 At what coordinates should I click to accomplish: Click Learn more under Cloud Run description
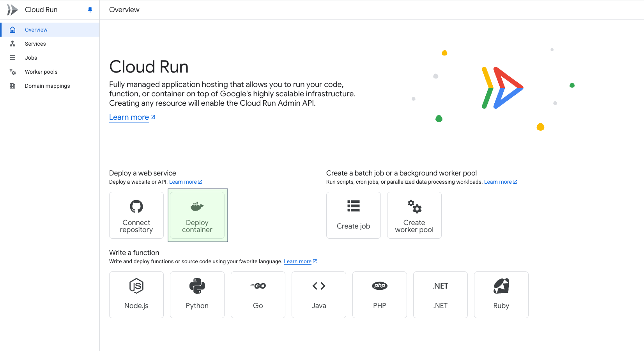(129, 117)
